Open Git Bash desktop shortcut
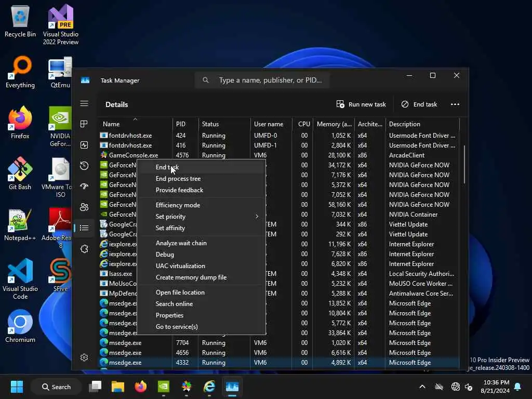This screenshot has height=399, width=532. tap(20, 174)
